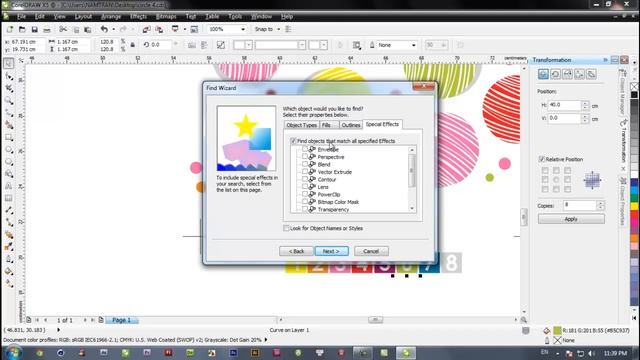Click the Back button in Find Wizard
640x360 pixels.
click(x=296, y=251)
